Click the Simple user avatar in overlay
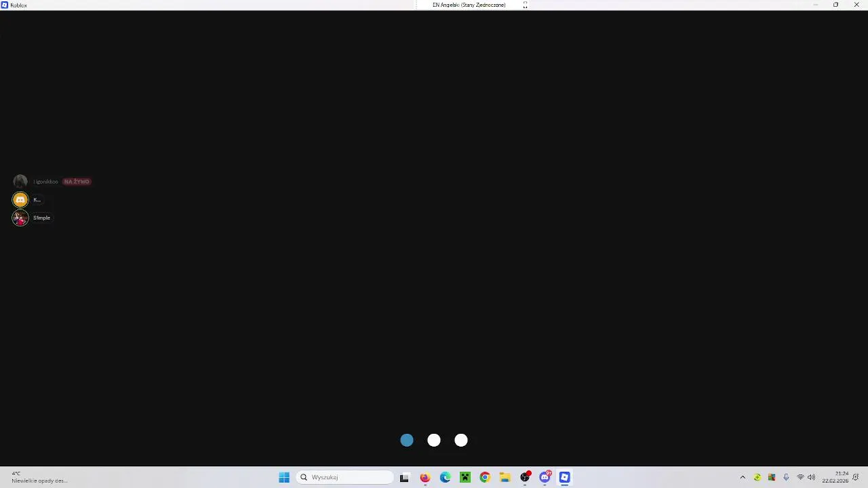 click(20, 218)
